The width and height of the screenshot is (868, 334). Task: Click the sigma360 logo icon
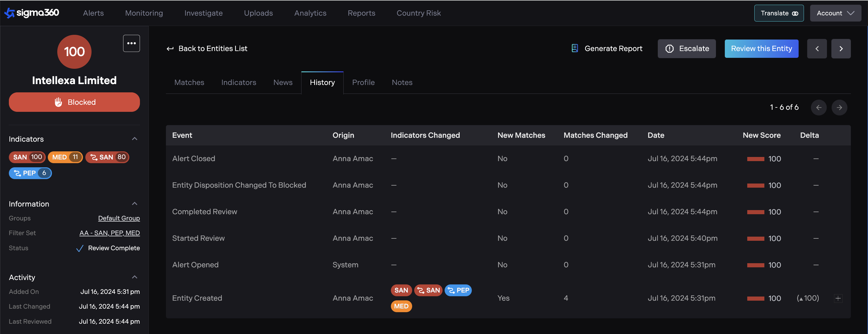pos(9,13)
